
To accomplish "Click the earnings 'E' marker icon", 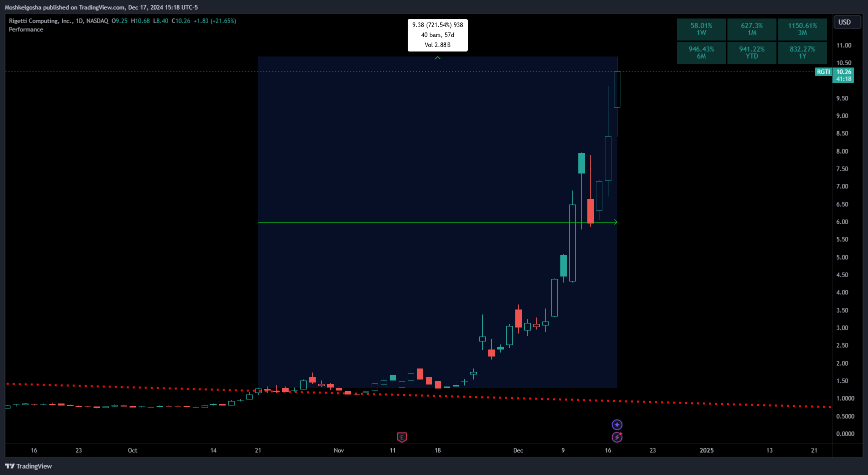I will click(x=402, y=437).
